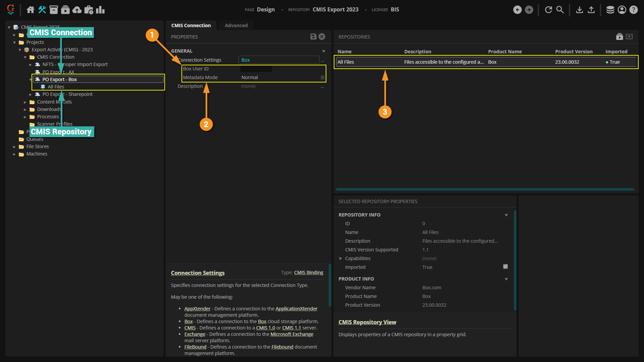Open the Design tools page icon
The image size is (644, 362).
click(42, 10)
